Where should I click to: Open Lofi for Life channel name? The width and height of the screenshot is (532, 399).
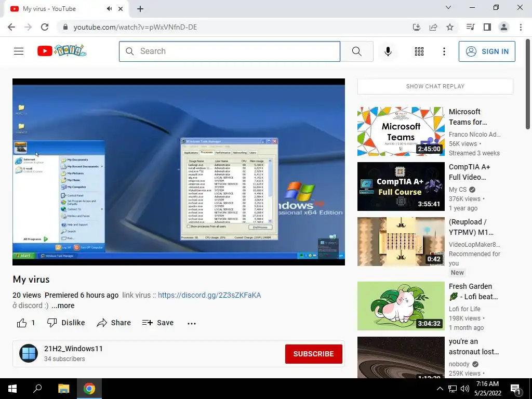point(464,309)
